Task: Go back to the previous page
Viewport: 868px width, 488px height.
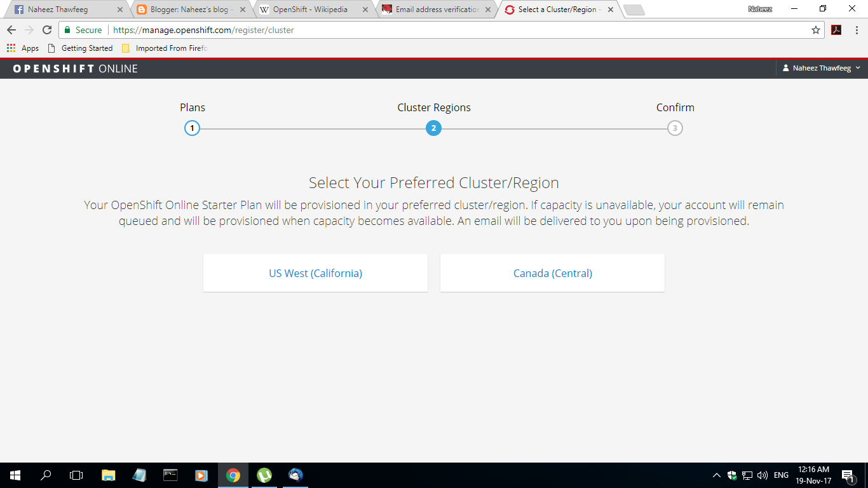Action: coord(11,30)
